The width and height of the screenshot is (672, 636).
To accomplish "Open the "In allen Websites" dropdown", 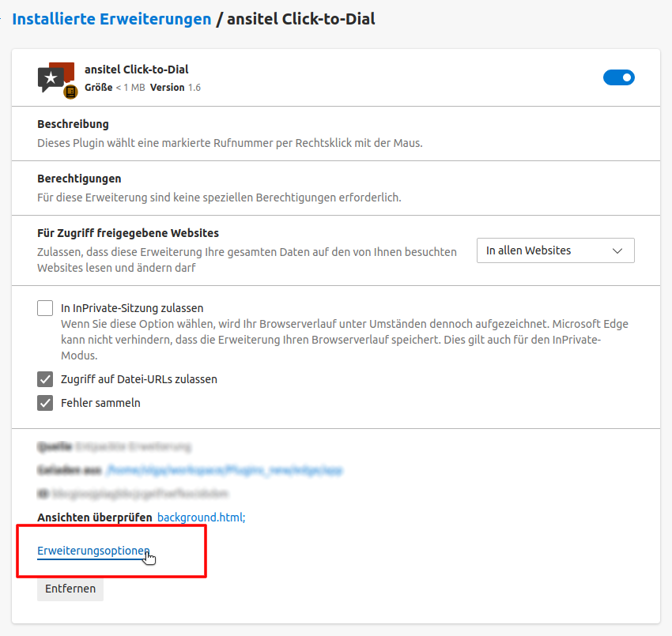I will tap(555, 250).
